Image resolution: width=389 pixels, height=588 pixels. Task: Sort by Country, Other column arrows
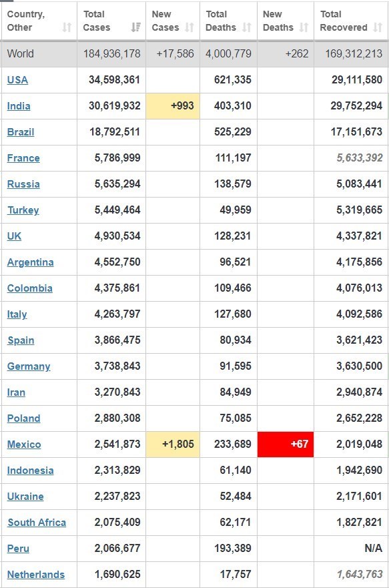point(67,27)
